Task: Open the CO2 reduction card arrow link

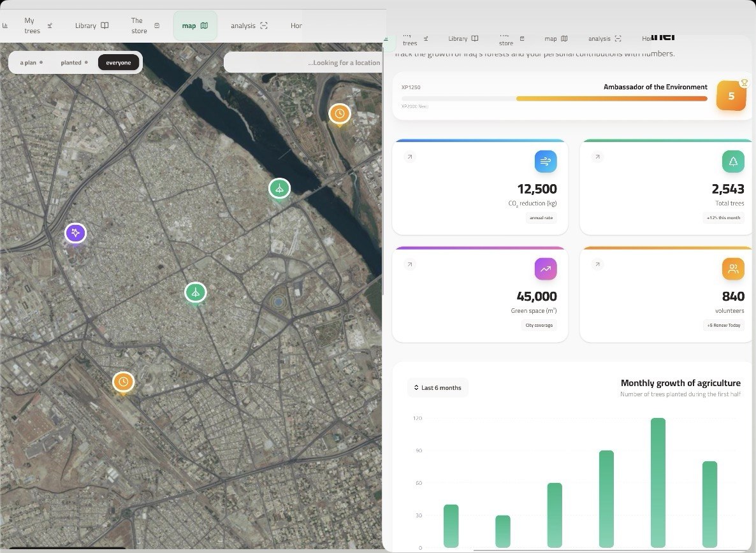Action: pos(409,157)
